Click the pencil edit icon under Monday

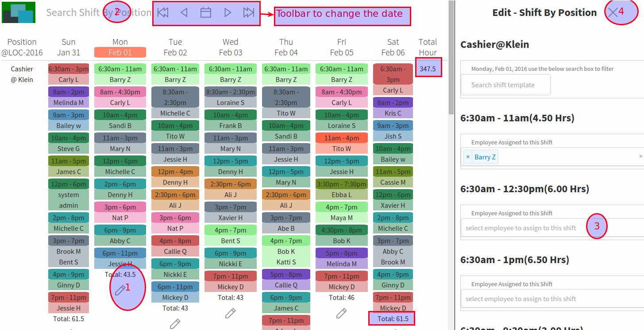pyautogui.click(x=120, y=290)
